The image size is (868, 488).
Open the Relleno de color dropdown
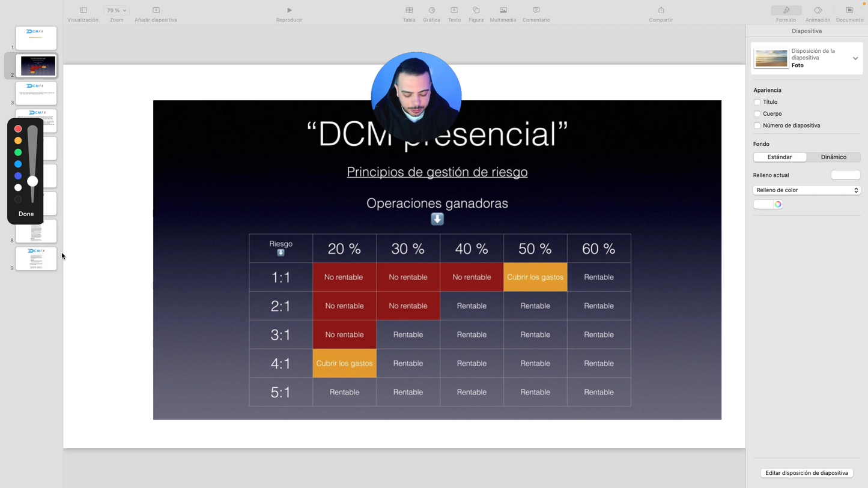click(x=806, y=190)
